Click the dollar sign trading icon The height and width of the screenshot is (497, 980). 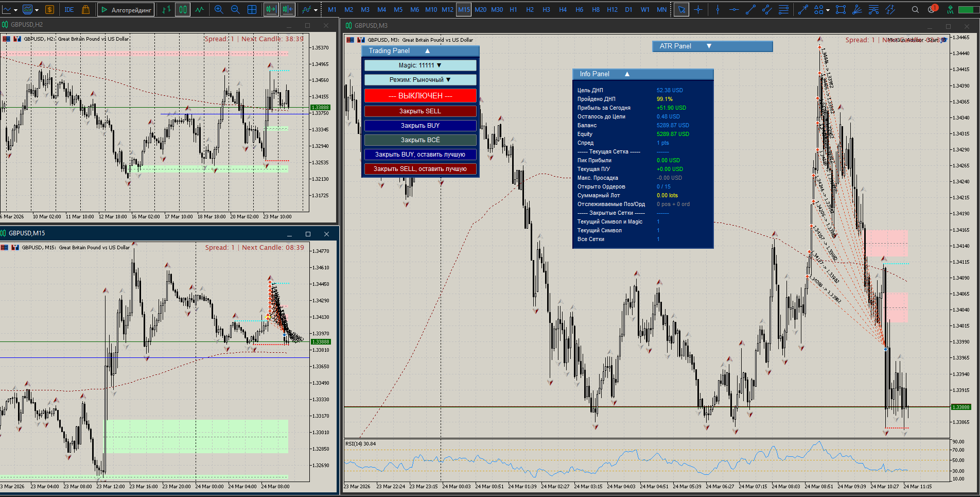pyautogui.click(x=49, y=10)
